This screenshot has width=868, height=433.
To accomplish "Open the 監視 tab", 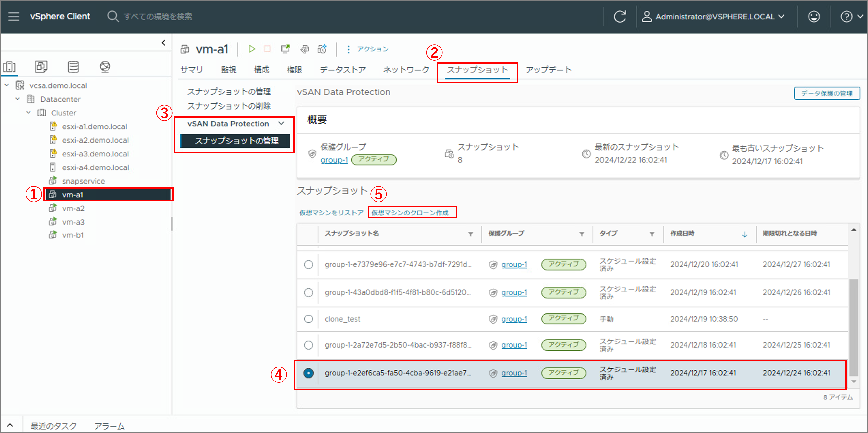I will coord(228,70).
